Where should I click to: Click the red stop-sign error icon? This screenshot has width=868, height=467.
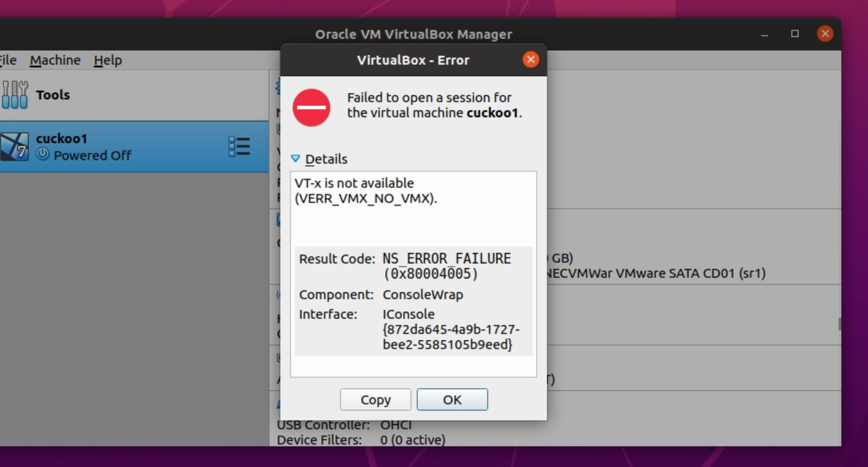312,108
